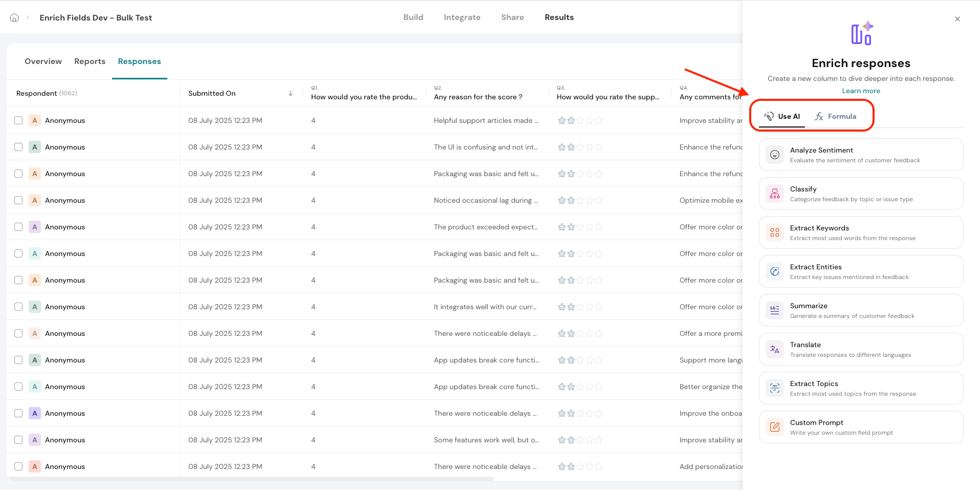
Task: Open the Learn more link
Action: pos(861,91)
